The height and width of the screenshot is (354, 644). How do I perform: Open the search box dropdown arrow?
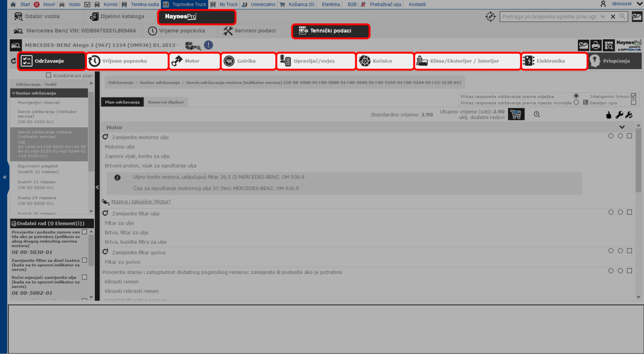tap(602, 17)
